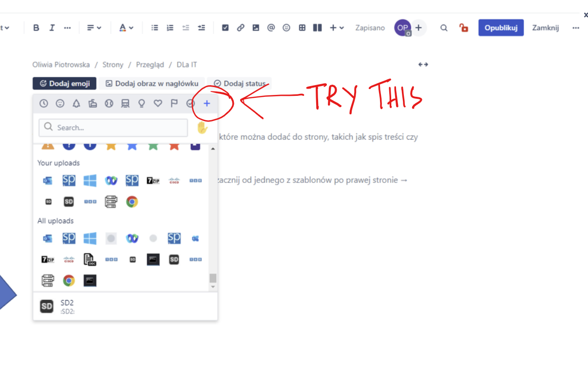Insert a table with the table icon
Viewport: 588px width, 381px height.
[302, 28]
